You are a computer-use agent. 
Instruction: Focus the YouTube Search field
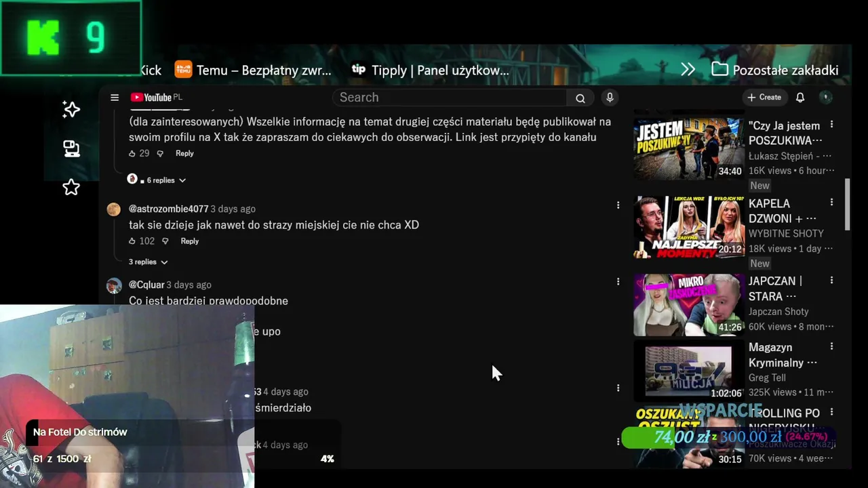[449, 98]
